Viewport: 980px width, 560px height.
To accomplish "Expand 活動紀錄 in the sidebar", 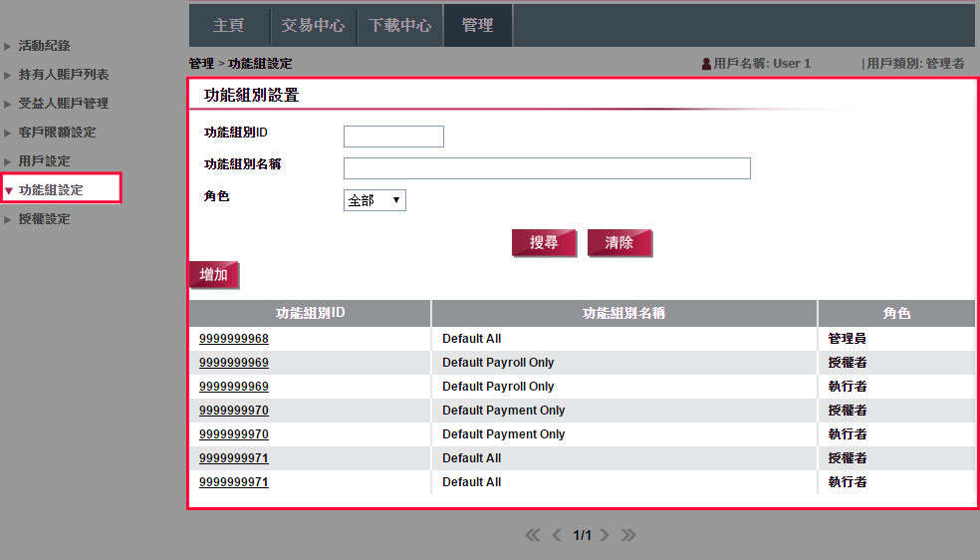I will (x=44, y=46).
